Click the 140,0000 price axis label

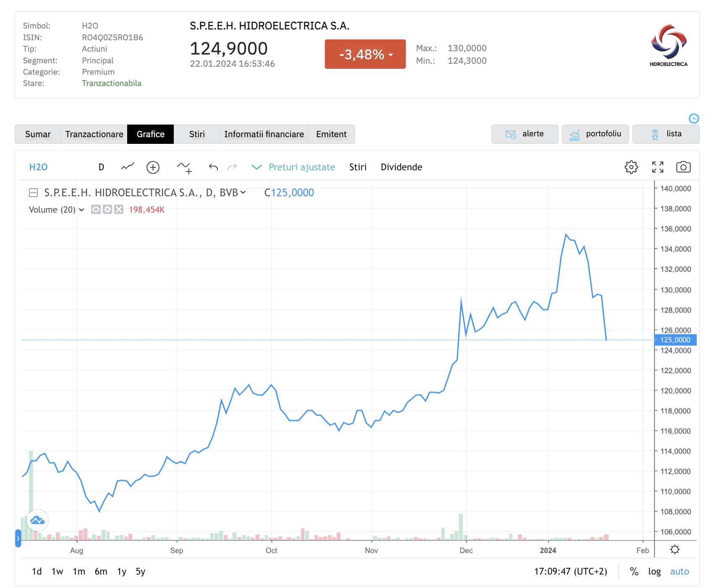pyautogui.click(x=676, y=188)
